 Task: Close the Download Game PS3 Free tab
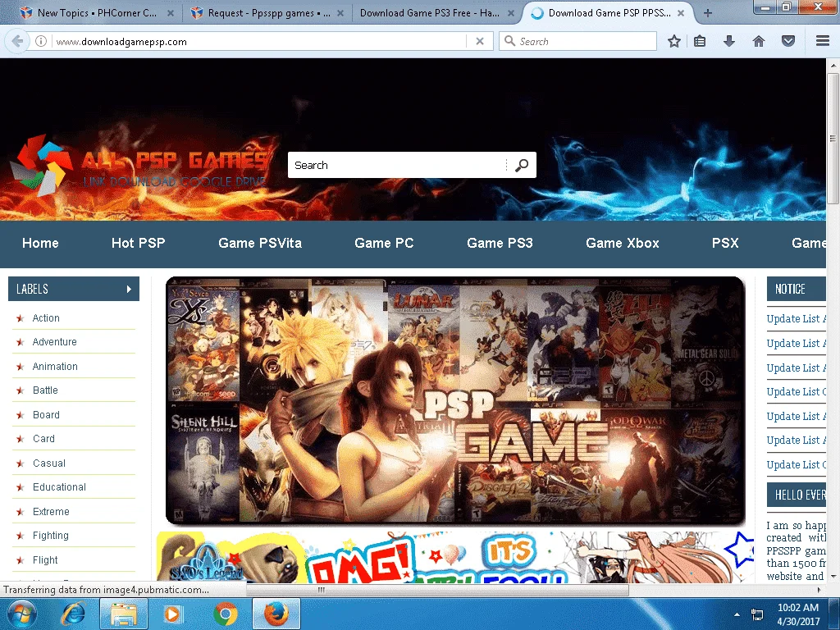[510, 13]
